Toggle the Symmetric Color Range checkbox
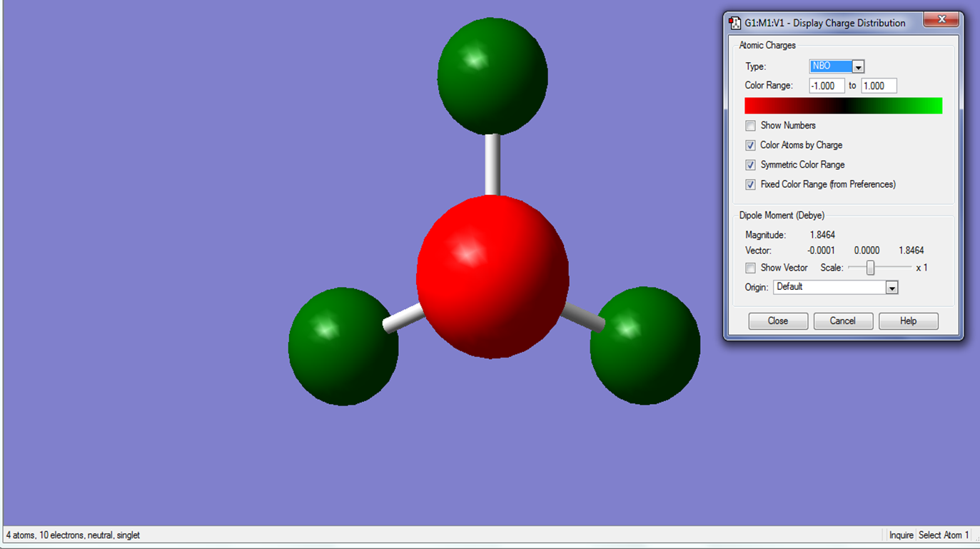The width and height of the screenshot is (980, 549). tap(750, 165)
